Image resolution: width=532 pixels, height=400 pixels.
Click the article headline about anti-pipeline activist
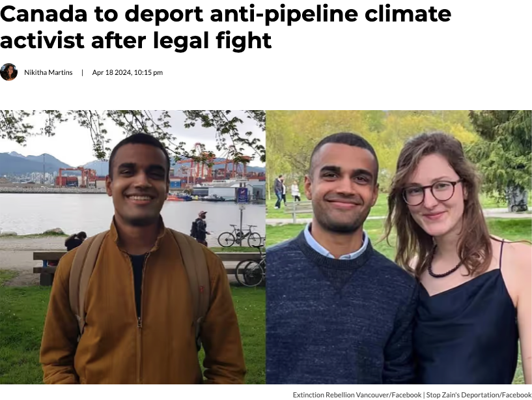[225, 27]
